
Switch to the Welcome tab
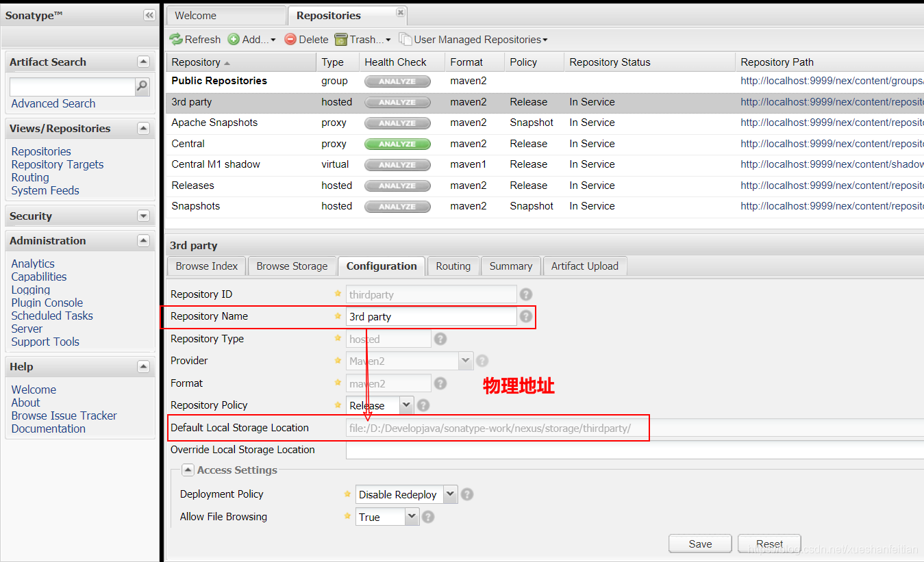tap(226, 15)
